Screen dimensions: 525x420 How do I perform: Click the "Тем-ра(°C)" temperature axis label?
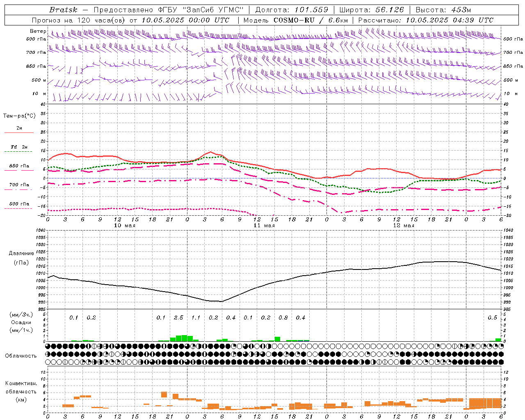click(19, 116)
